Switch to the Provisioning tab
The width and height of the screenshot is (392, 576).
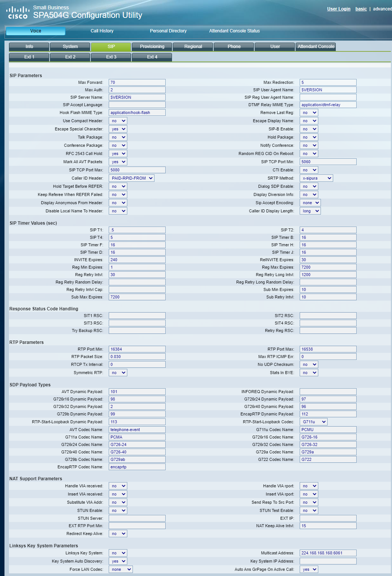click(x=152, y=47)
